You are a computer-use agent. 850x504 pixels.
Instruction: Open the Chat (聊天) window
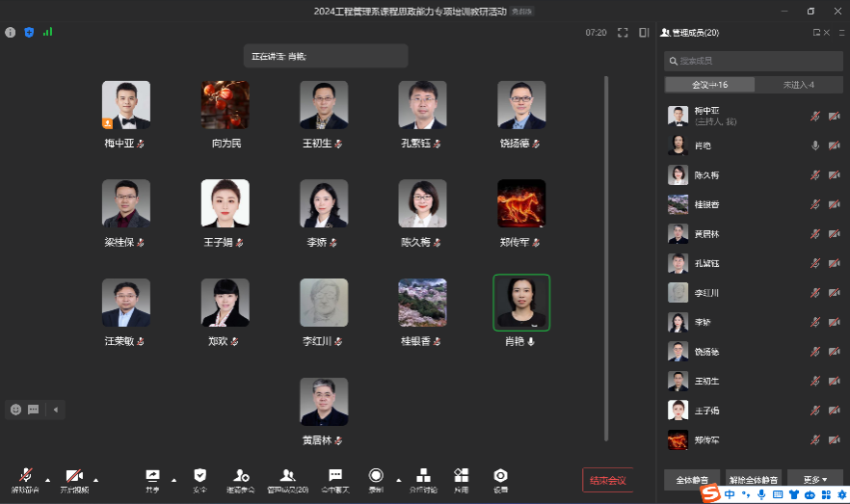pos(335,480)
